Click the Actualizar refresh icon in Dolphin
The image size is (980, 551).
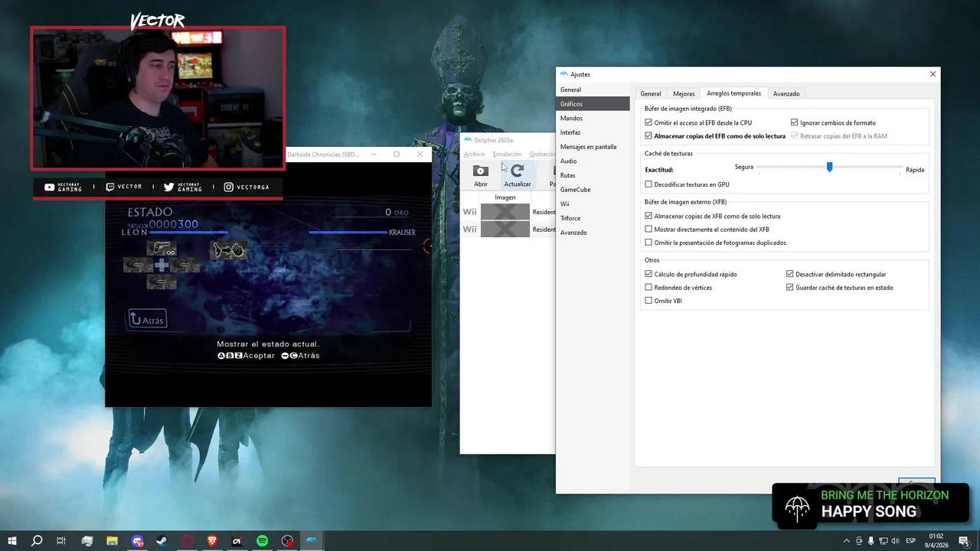[x=518, y=175]
